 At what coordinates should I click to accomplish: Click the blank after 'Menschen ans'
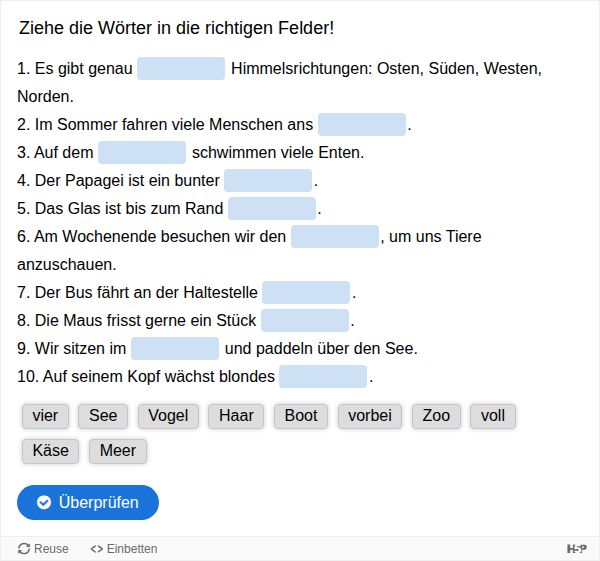click(x=362, y=125)
